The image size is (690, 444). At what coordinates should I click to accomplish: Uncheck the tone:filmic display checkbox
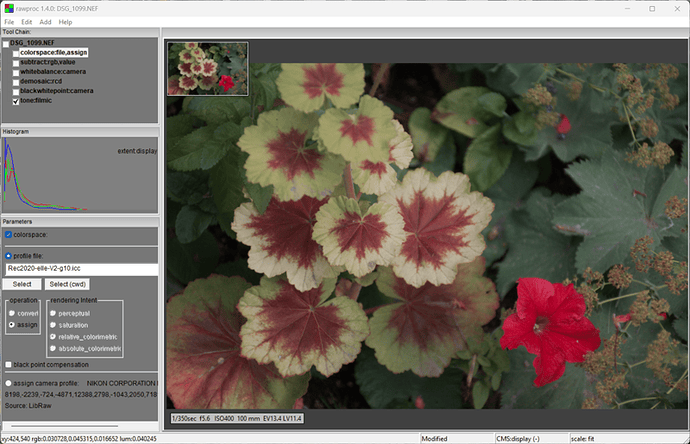tap(16, 101)
